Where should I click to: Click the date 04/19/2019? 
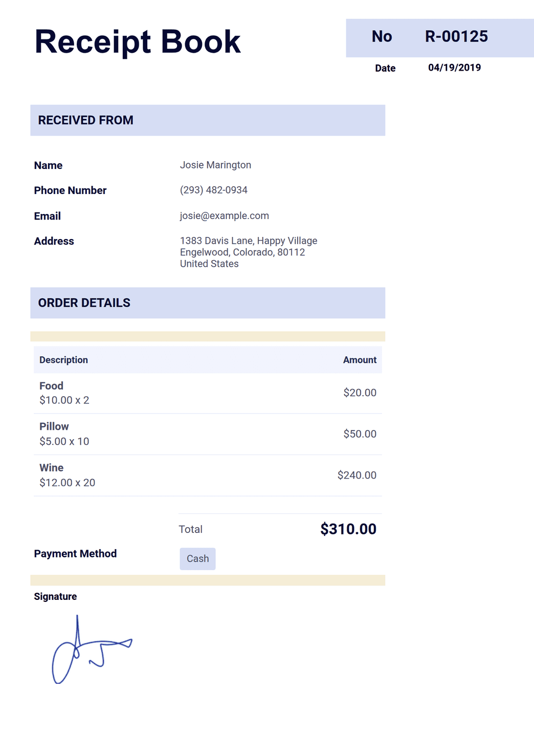click(454, 68)
